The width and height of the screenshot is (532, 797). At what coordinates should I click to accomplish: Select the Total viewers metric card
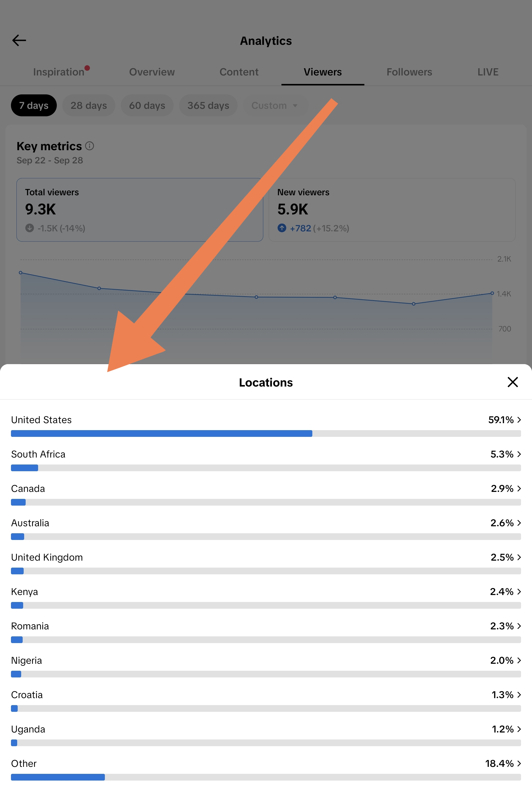pyautogui.click(x=140, y=210)
